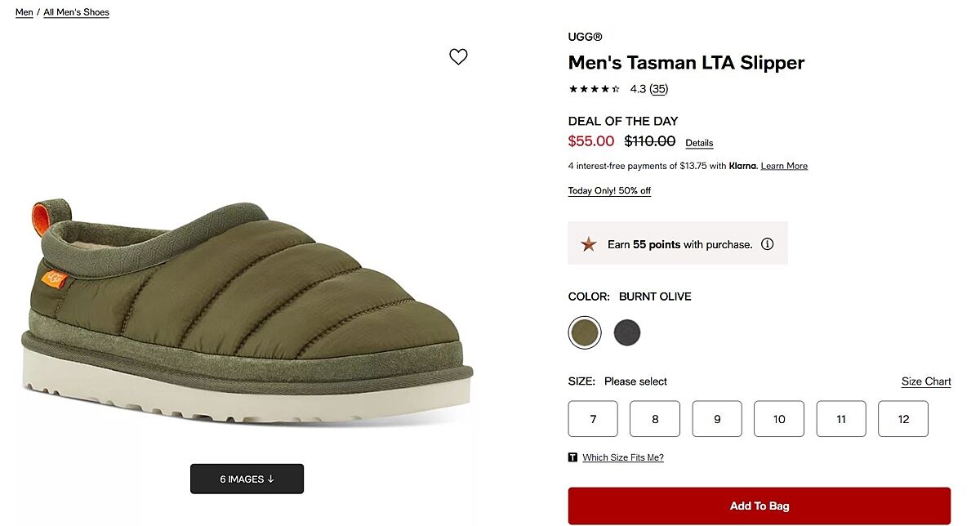Click the olive slipper product image
This screenshot has width=980, height=526.
[x=245, y=310]
